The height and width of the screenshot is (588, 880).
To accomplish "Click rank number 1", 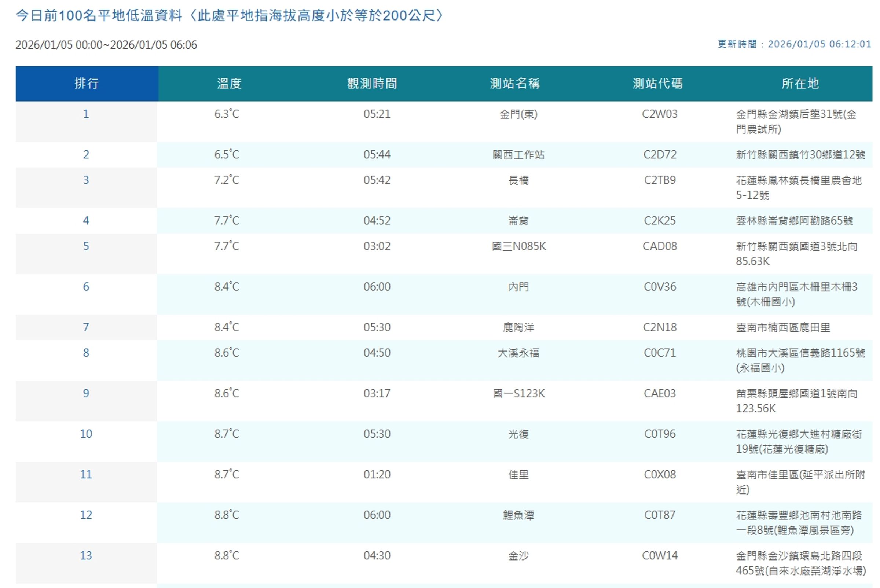I will 86,114.
